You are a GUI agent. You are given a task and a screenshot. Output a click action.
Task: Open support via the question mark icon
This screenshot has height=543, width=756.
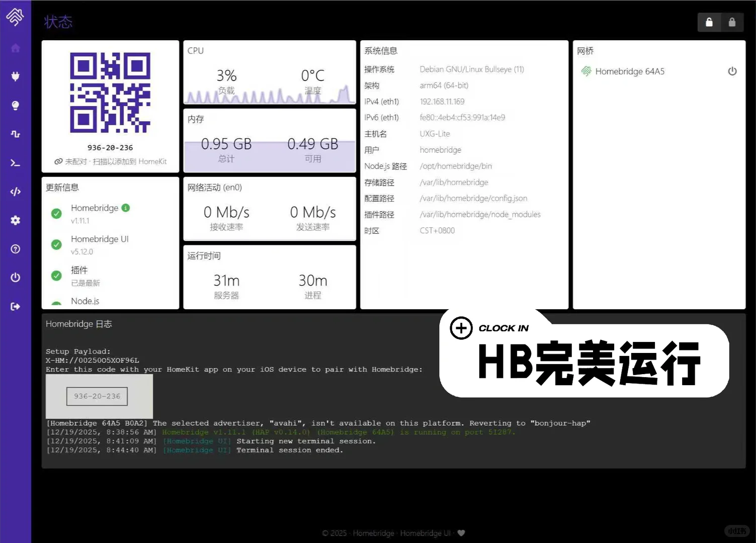coord(15,249)
